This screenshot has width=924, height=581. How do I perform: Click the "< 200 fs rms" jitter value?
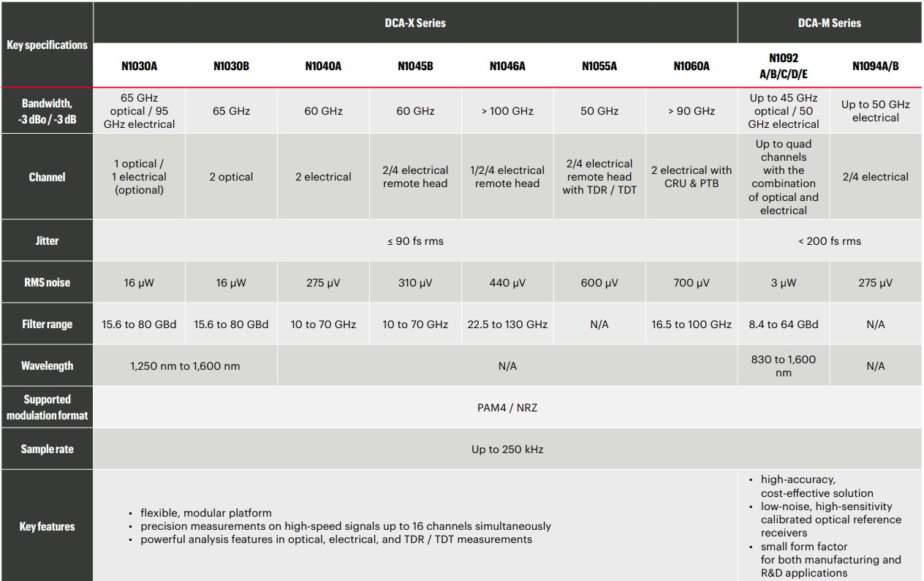point(830,240)
